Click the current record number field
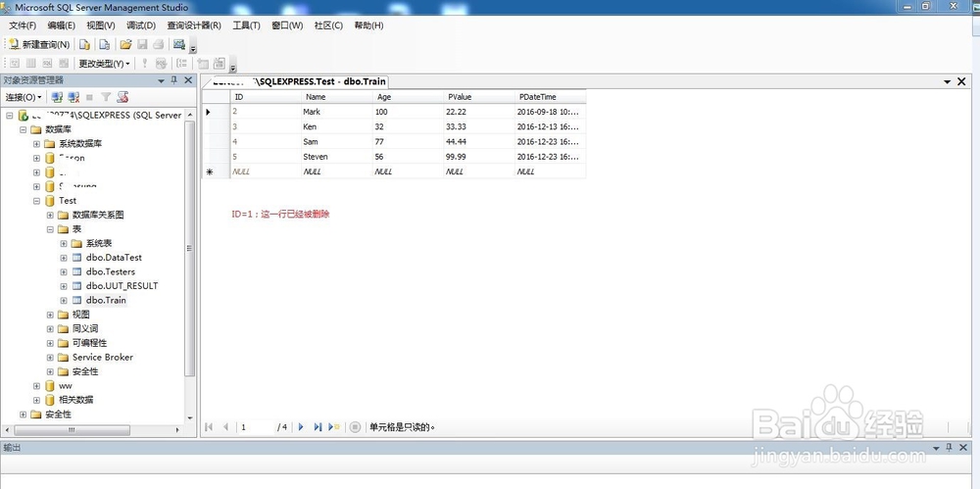This screenshot has width=980, height=489. click(256, 427)
